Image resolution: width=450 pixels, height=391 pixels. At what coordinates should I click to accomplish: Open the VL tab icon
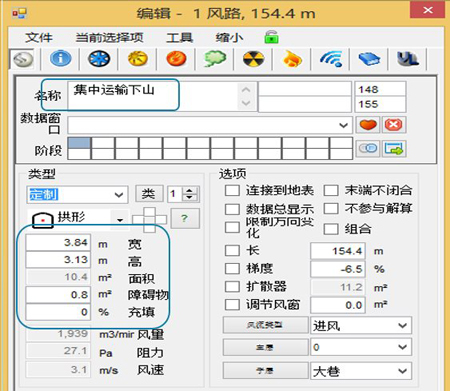pos(407,59)
